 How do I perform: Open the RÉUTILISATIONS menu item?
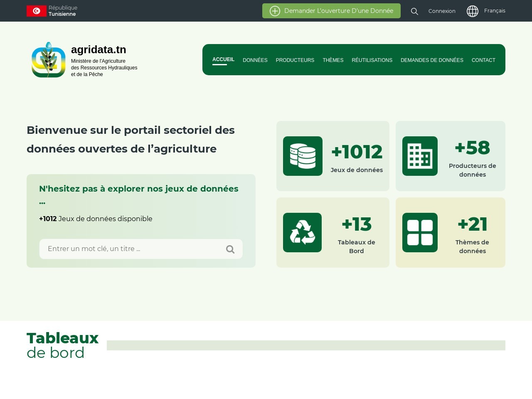(x=372, y=60)
